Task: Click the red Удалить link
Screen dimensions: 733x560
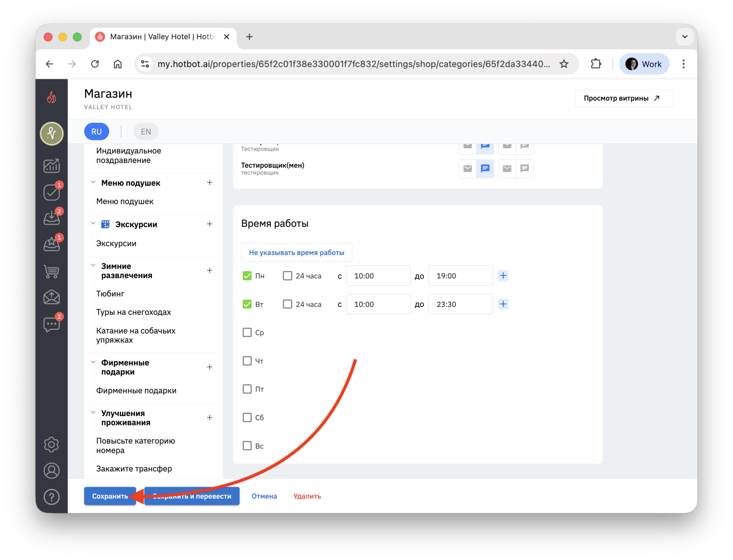Action: [307, 496]
